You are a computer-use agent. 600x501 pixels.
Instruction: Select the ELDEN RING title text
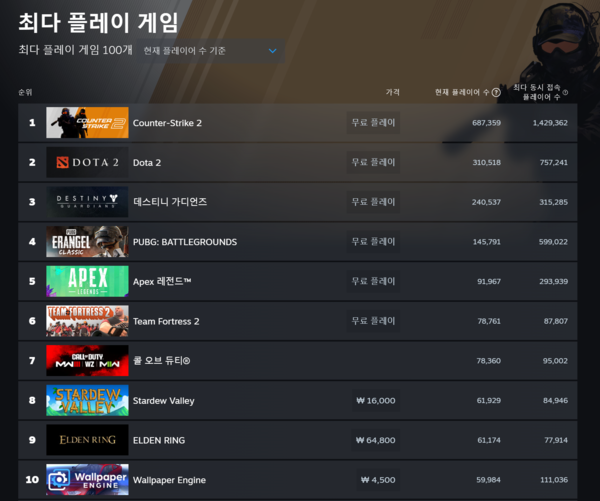click(x=159, y=441)
